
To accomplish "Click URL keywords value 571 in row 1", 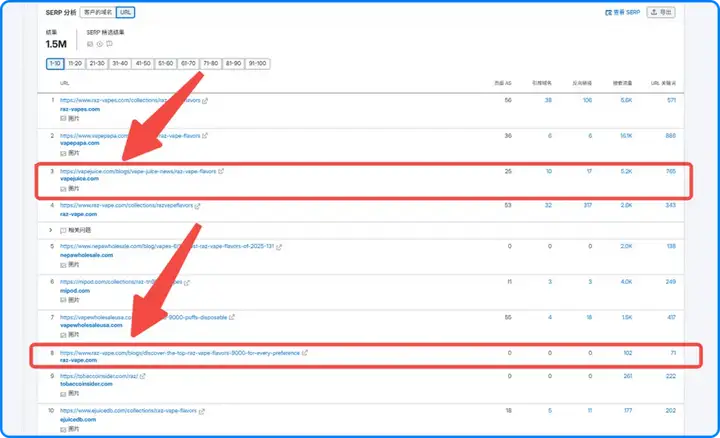I will coord(671,100).
